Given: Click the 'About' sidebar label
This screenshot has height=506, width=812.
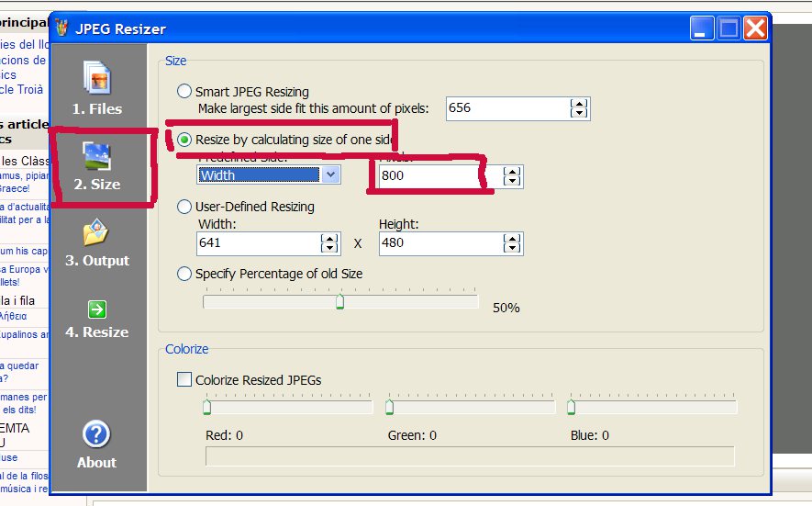Looking at the screenshot, I should point(97,463).
